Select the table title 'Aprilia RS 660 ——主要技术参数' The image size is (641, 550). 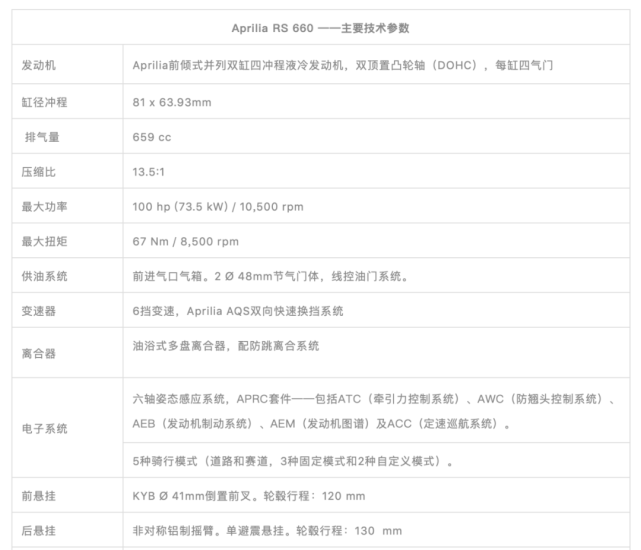(x=320, y=28)
